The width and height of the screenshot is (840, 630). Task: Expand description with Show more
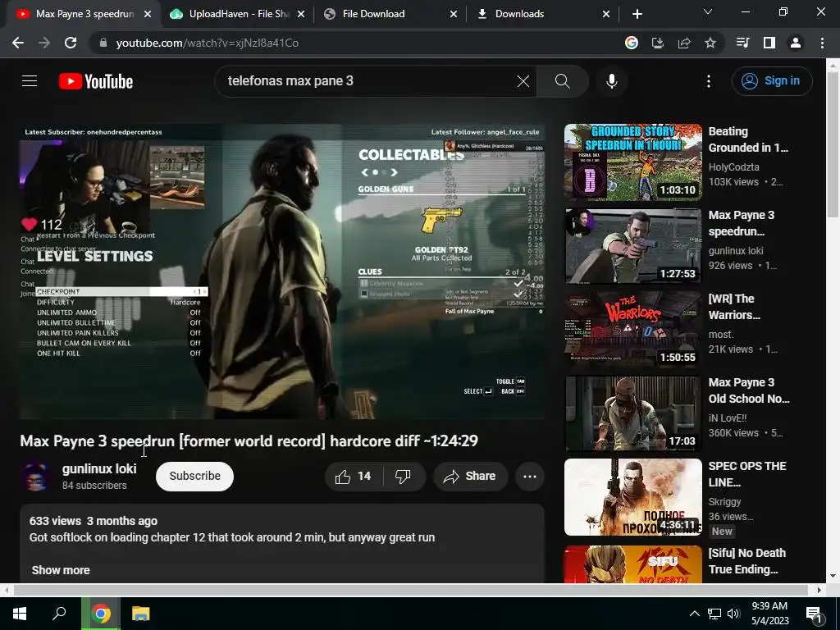pyautogui.click(x=61, y=570)
